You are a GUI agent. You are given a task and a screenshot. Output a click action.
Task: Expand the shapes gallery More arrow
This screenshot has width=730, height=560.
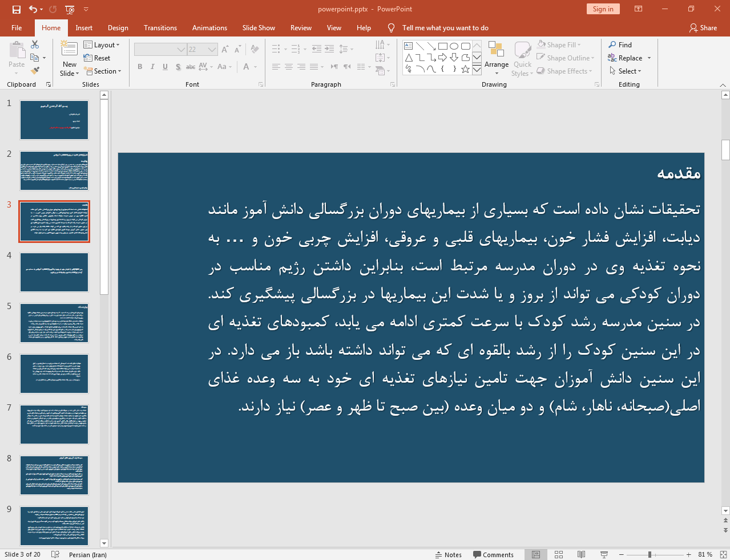click(x=477, y=70)
